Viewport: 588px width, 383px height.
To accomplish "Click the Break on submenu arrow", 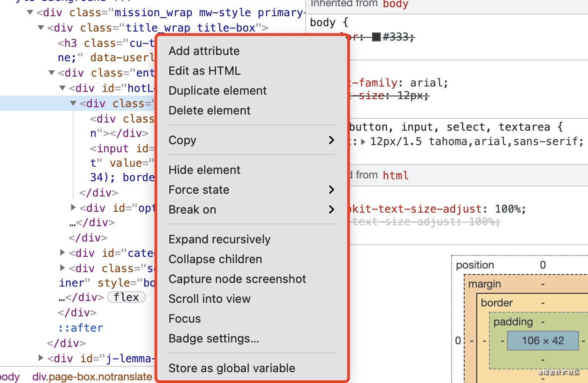I will click(x=331, y=210).
